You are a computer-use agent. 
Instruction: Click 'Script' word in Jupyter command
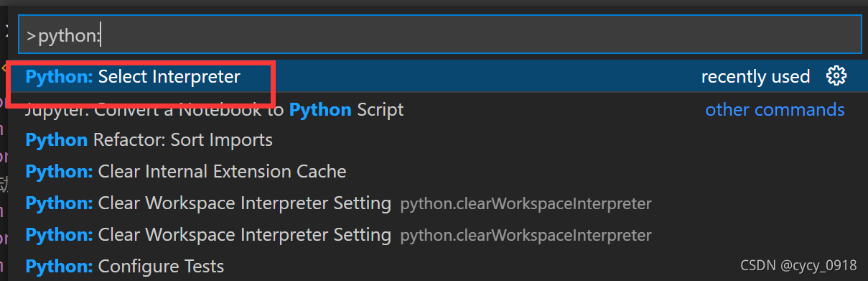381,109
